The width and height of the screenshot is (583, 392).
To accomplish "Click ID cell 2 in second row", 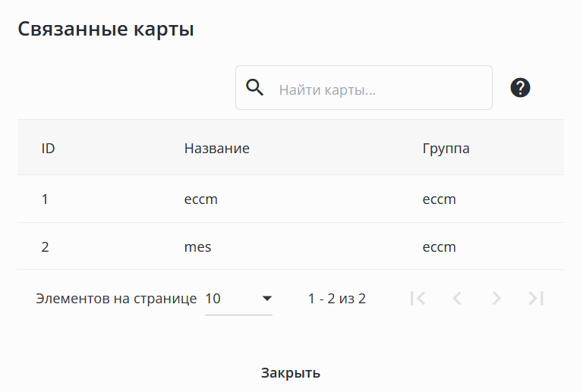I will pyautogui.click(x=45, y=246).
